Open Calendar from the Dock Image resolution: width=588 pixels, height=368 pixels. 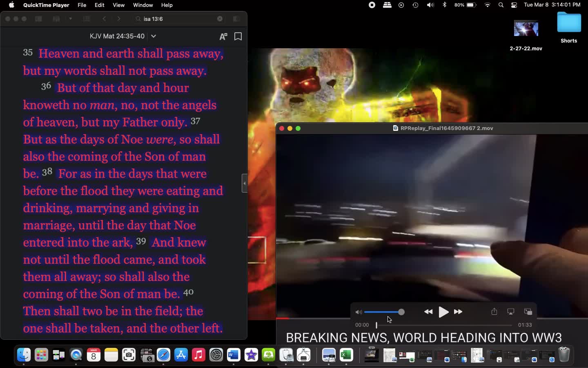coord(94,355)
